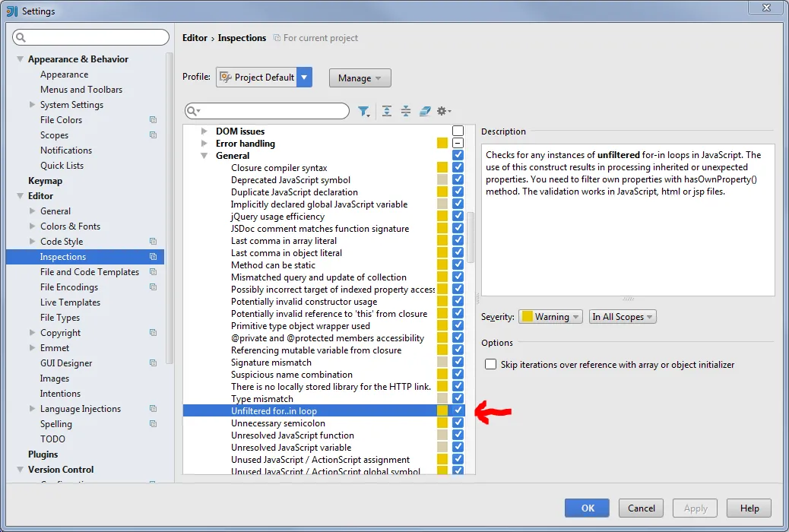Click the expand all tree icon
The width and height of the screenshot is (789, 532).
pyautogui.click(x=386, y=111)
